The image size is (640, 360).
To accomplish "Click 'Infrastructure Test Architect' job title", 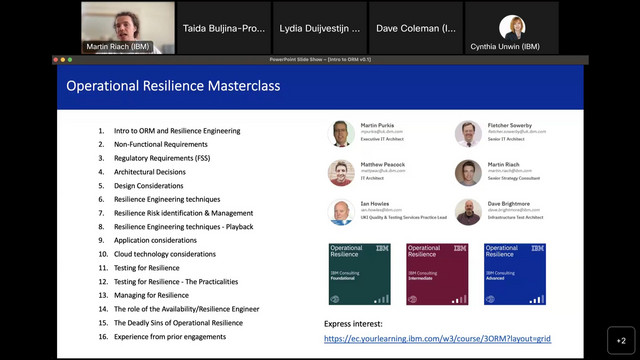I will [x=516, y=218].
